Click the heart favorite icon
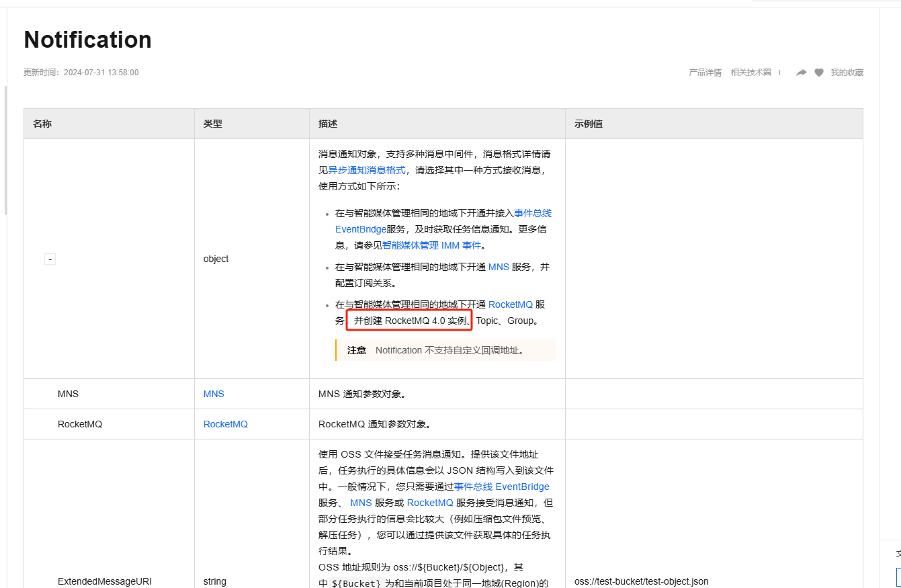 tap(819, 73)
